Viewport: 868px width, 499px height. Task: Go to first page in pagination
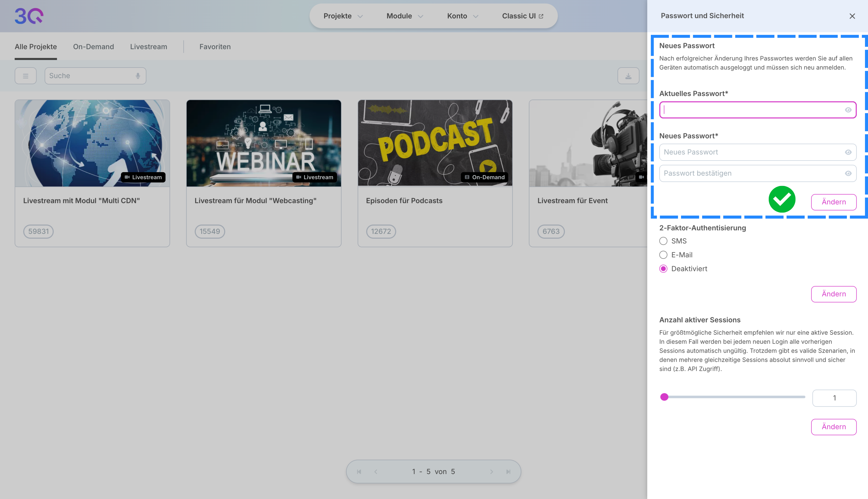point(359,472)
